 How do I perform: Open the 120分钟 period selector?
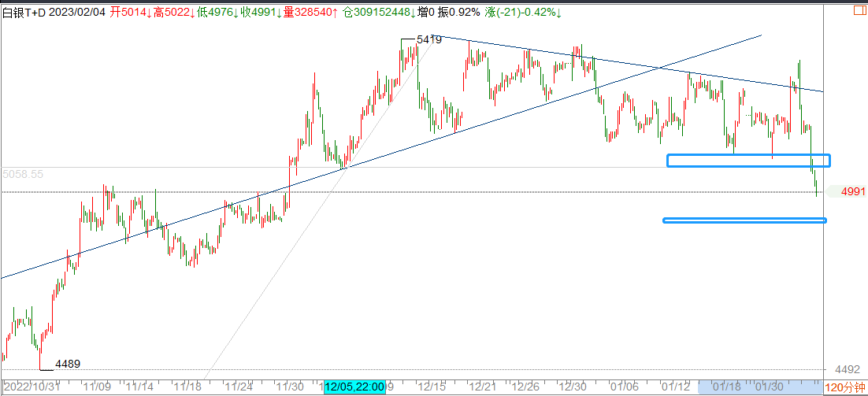point(845,387)
